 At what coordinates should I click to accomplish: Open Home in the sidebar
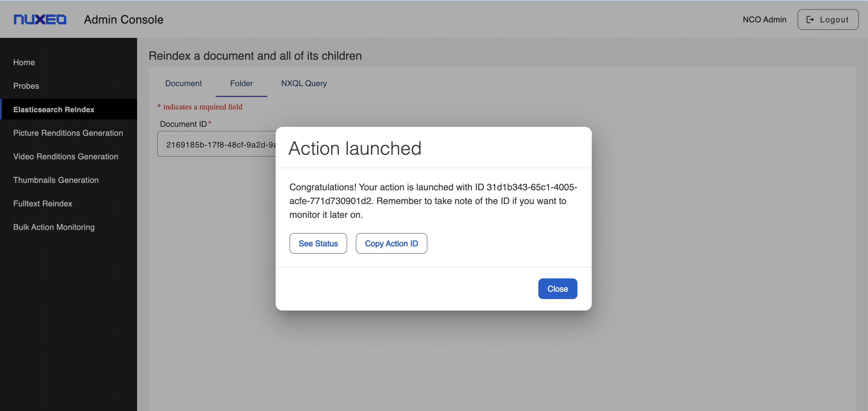point(24,62)
